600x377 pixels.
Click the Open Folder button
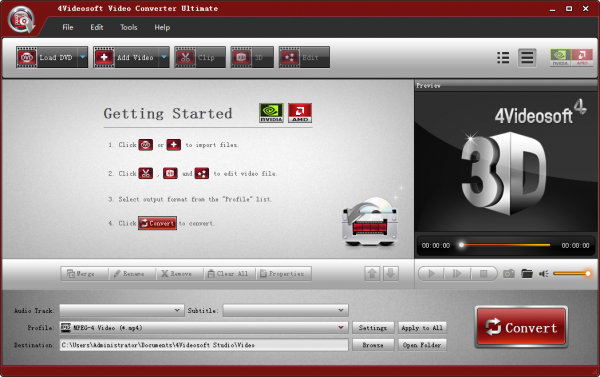click(422, 345)
